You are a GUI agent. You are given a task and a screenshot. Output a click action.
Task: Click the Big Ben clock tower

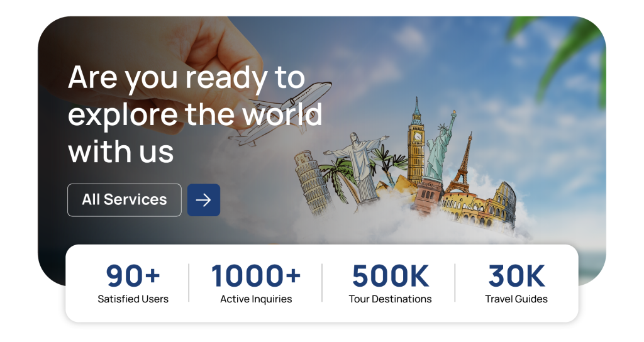[416, 143]
